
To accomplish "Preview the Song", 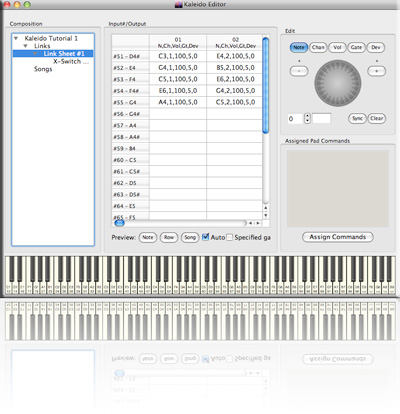I will pyautogui.click(x=190, y=237).
